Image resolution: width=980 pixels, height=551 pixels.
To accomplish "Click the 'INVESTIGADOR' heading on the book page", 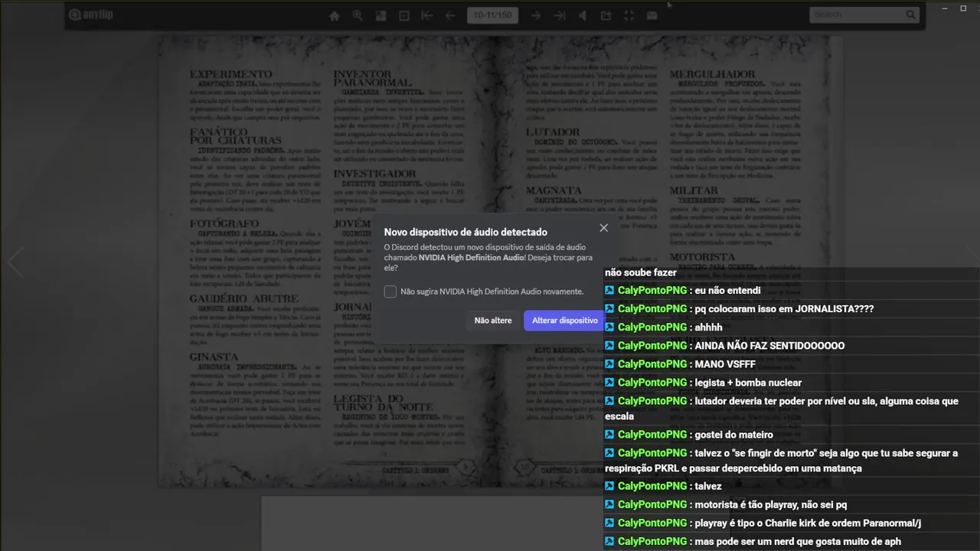I will 375,174.
